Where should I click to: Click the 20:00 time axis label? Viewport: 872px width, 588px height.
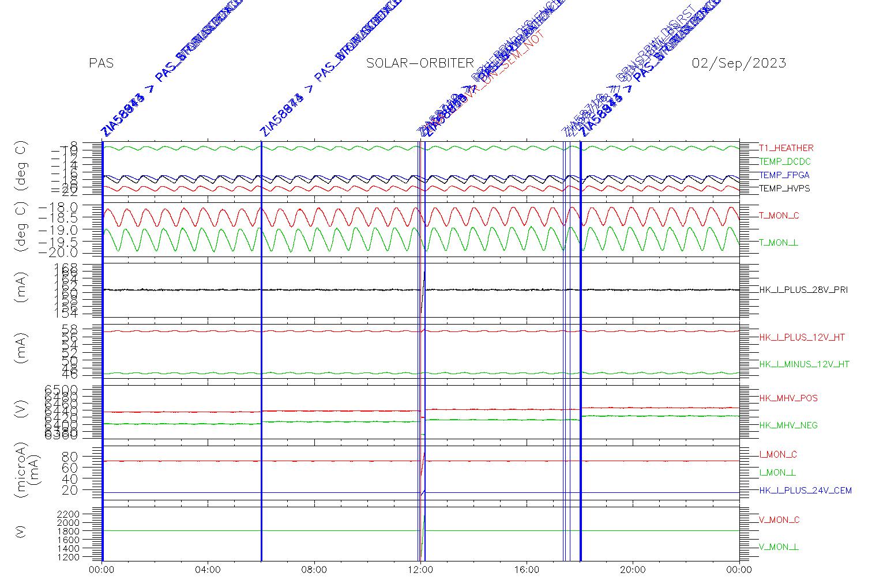tap(633, 570)
